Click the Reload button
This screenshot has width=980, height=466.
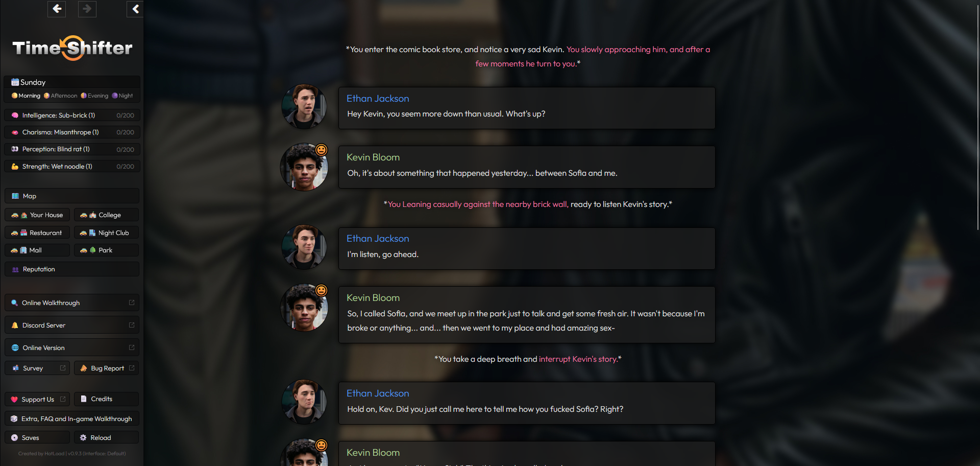click(106, 438)
